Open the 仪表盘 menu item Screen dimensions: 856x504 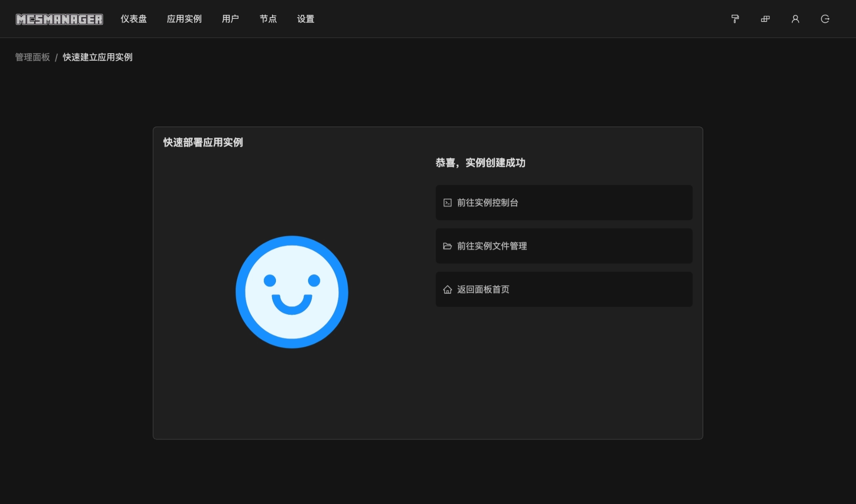[134, 19]
